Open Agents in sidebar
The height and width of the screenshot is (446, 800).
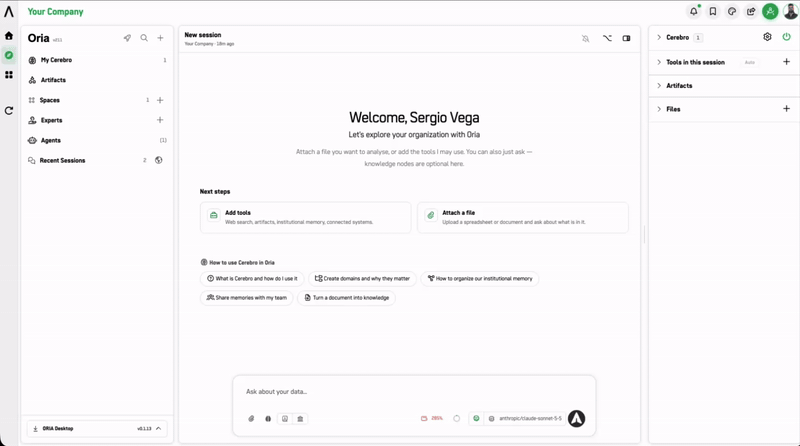pyautogui.click(x=97, y=140)
